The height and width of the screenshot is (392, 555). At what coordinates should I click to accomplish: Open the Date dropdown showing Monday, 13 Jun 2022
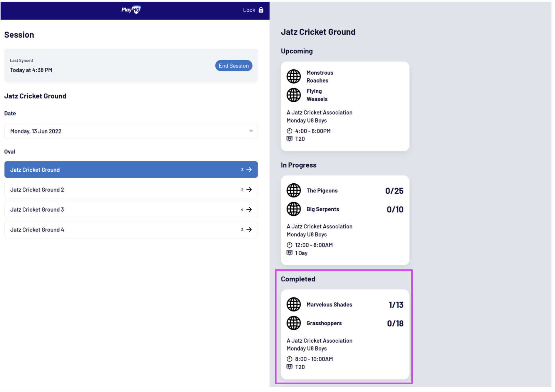coord(131,131)
